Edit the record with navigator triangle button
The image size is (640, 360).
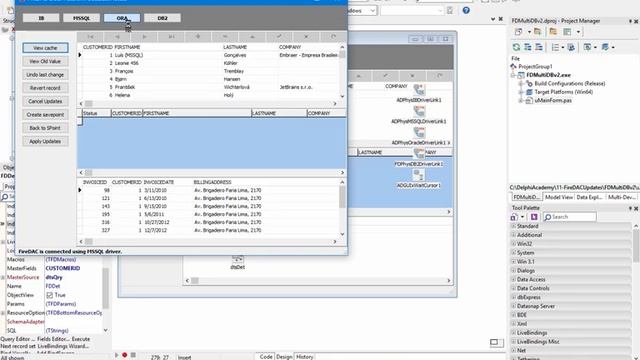pos(252,37)
